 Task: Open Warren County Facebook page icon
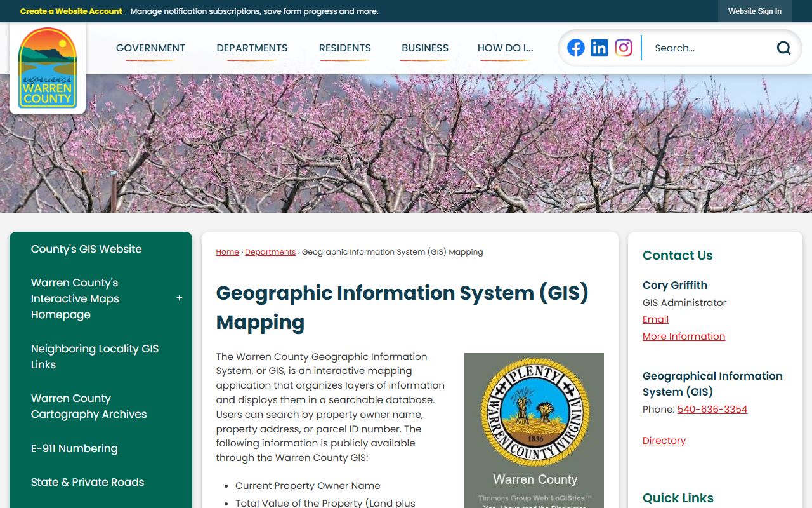[x=576, y=48]
